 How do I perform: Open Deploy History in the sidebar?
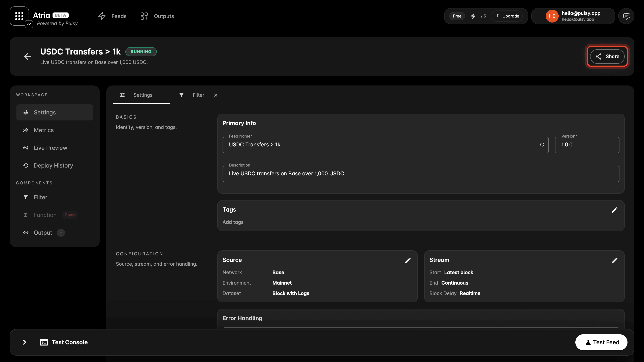coord(55,166)
